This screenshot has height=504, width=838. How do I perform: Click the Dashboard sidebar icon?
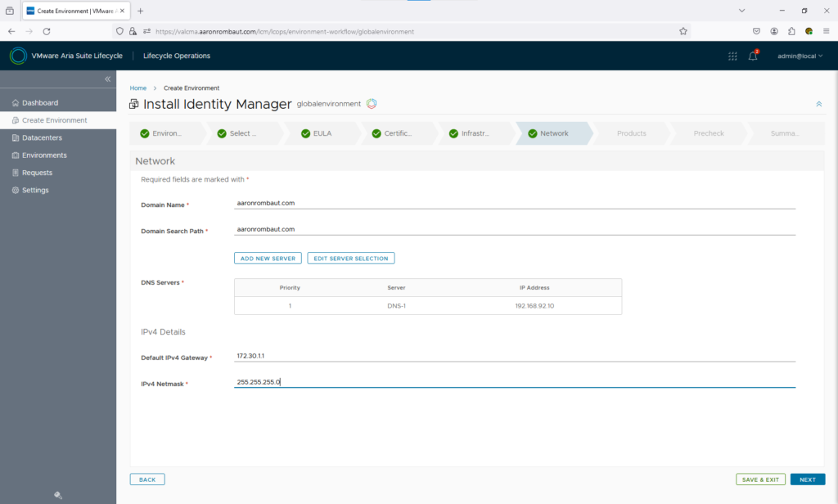click(15, 103)
